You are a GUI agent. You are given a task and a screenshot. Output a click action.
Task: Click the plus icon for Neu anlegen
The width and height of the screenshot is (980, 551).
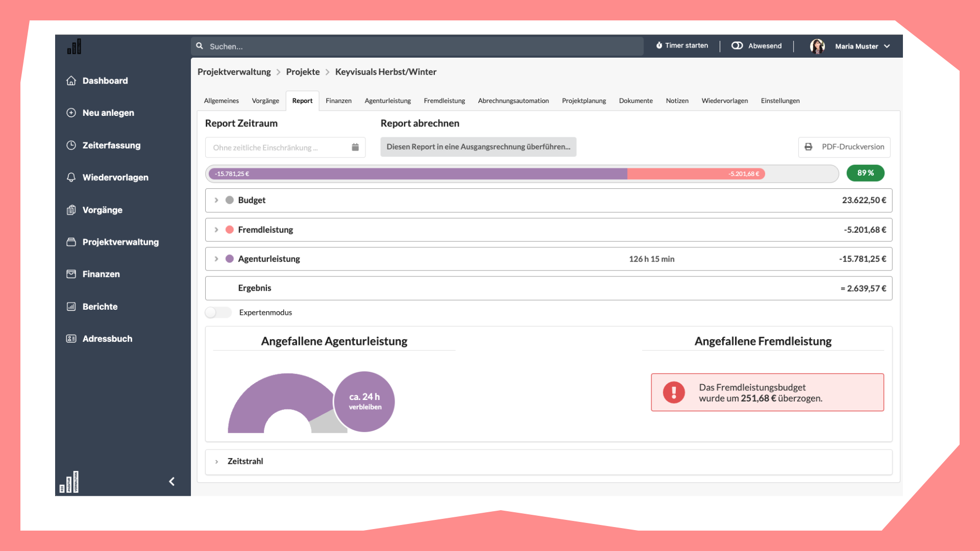click(71, 113)
